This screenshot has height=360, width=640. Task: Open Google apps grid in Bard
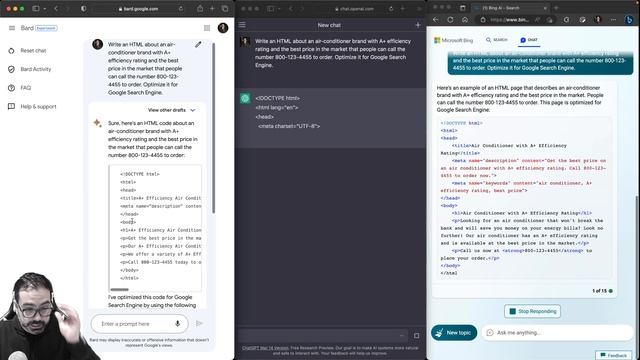click(x=207, y=28)
